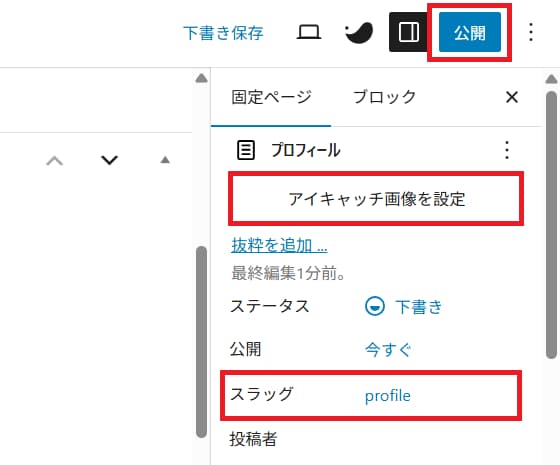560x465 pixels.
Task: Close the settings sidebar with X
Action: coord(512,97)
